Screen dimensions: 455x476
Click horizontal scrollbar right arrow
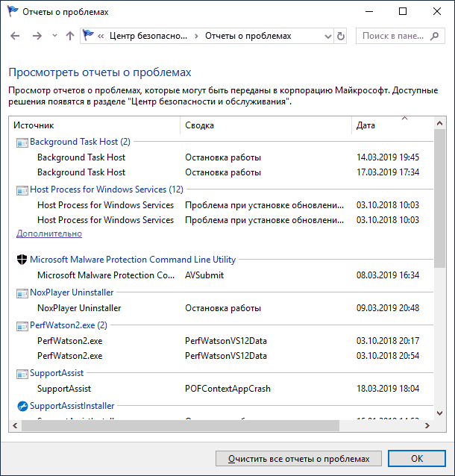[427, 425]
